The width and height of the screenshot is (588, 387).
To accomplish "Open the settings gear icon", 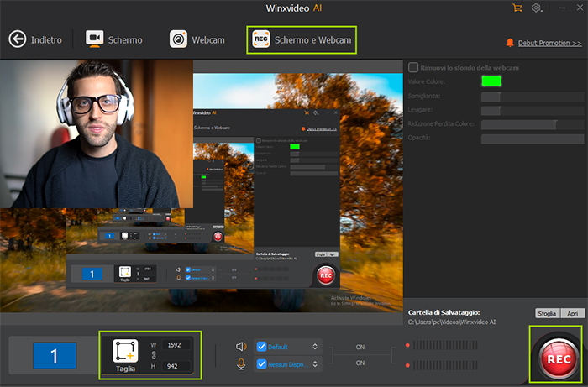I will tap(537, 8).
